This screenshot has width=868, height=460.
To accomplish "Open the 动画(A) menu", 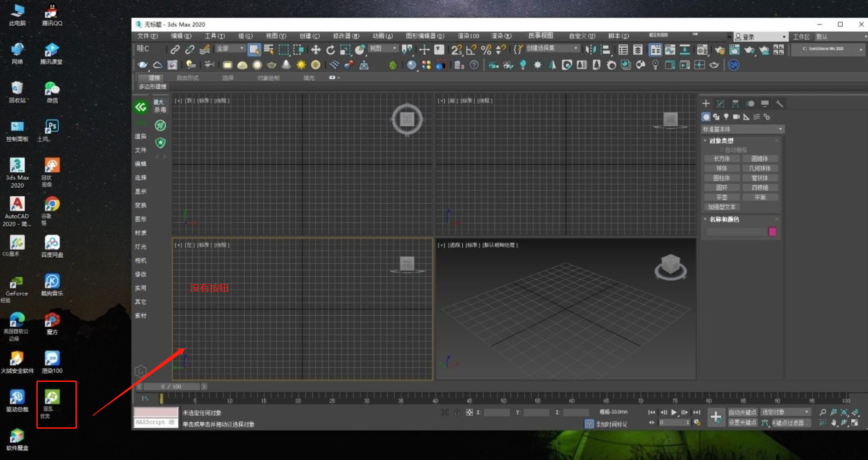I will 383,36.
